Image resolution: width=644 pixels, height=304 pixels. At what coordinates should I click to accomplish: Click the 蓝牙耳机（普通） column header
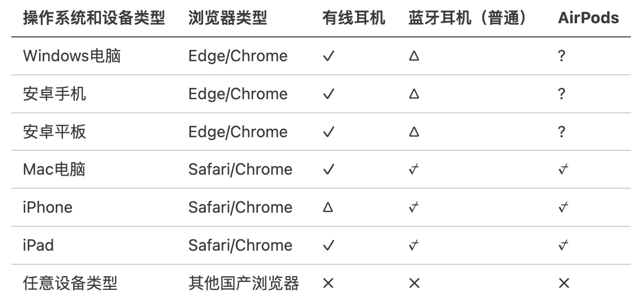tap(468, 18)
